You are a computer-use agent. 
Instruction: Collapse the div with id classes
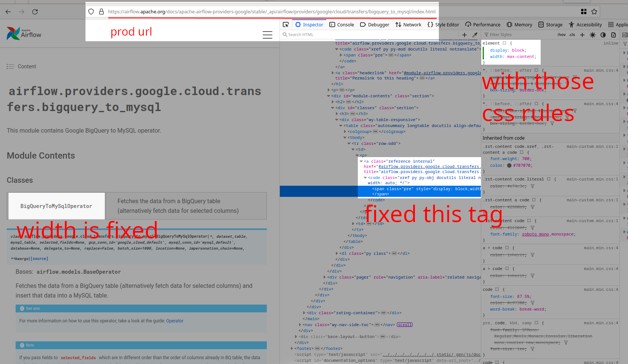pos(333,108)
